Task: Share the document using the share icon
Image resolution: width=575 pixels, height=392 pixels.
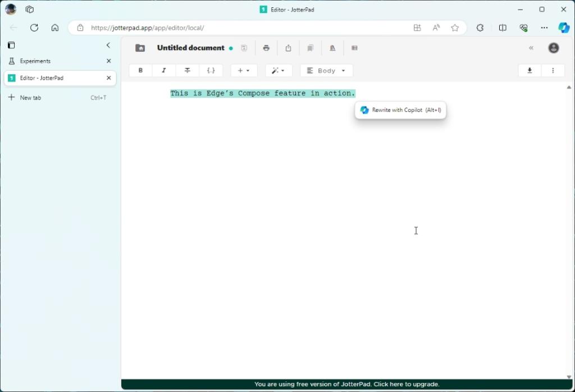Action: pyautogui.click(x=288, y=48)
